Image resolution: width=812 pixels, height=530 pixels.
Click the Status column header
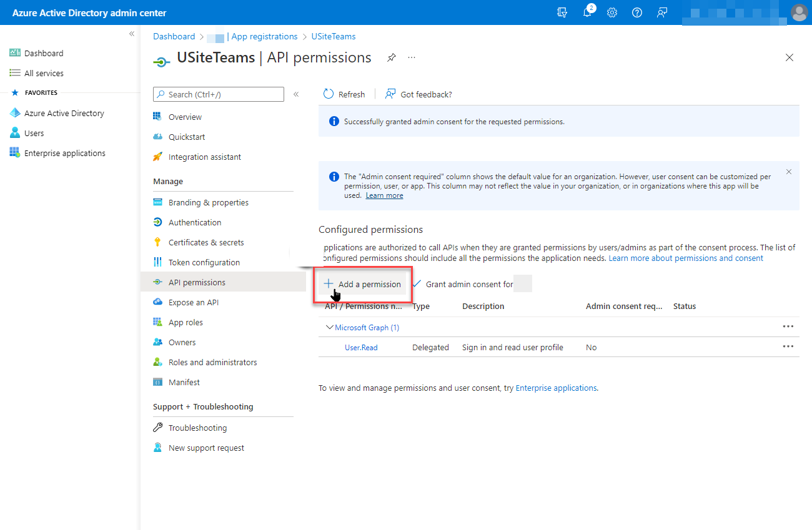(685, 306)
